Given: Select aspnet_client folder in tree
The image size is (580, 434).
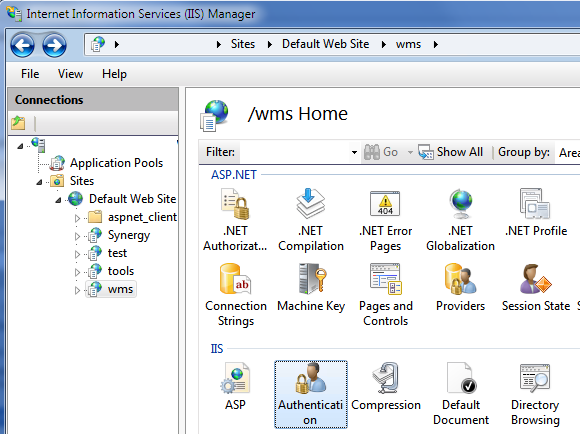Looking at the screenshot, I should 142,217.
